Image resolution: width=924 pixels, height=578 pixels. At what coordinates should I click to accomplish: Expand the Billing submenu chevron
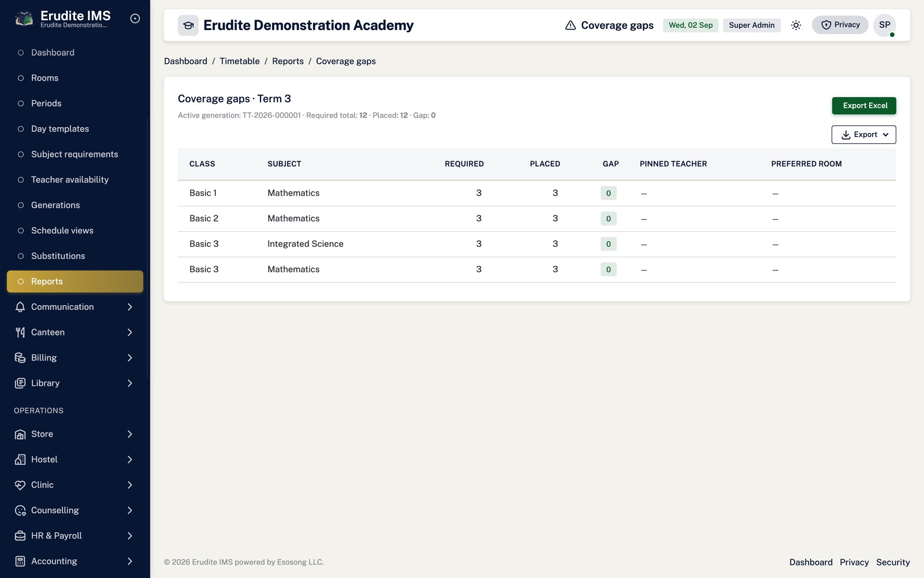tap(130, 358)
